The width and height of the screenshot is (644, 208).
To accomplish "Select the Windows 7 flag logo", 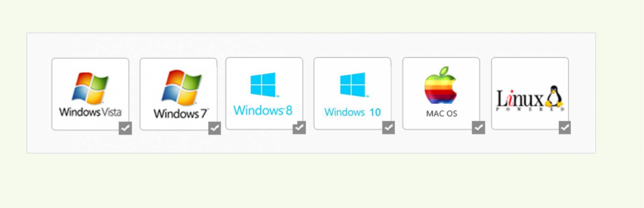I will pos(181,88).
